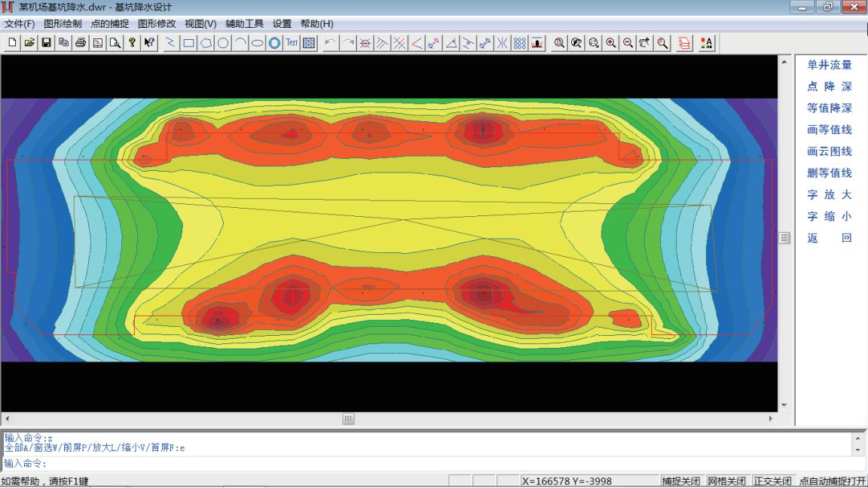
Task: Toggle grid status 网格关闭 in status bar
Action: click(727, 481)
